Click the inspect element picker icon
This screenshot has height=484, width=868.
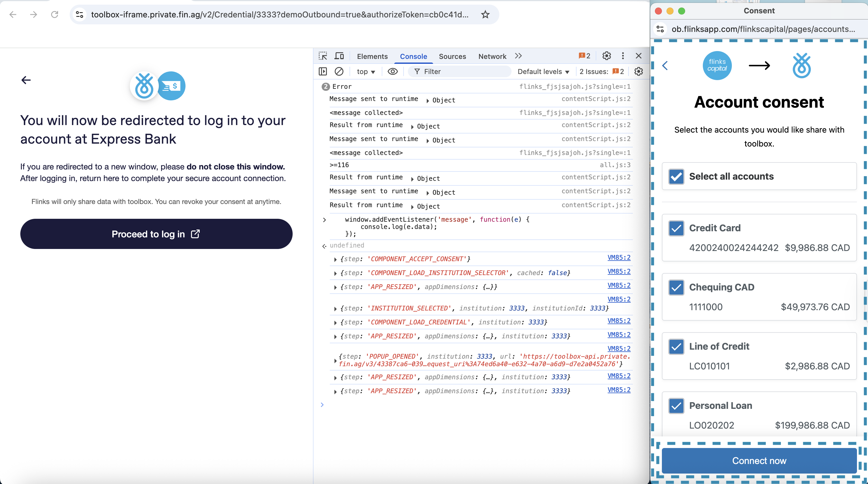coord(323,56)
